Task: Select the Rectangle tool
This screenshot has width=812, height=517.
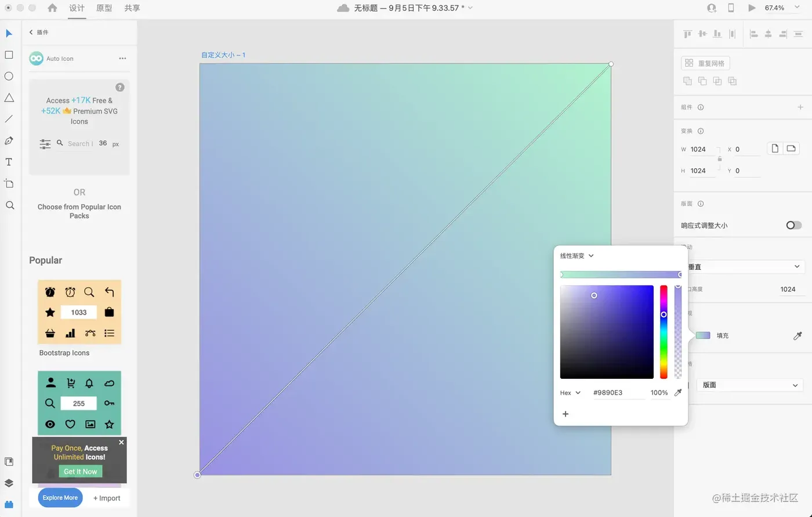Action: pyautogui.click(x=9, y=55)
